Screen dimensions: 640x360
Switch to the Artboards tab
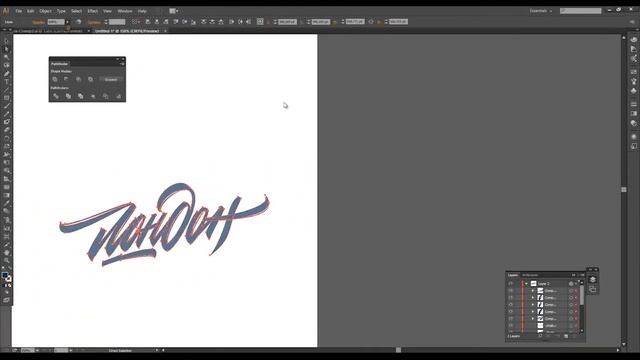click(530, 275)
